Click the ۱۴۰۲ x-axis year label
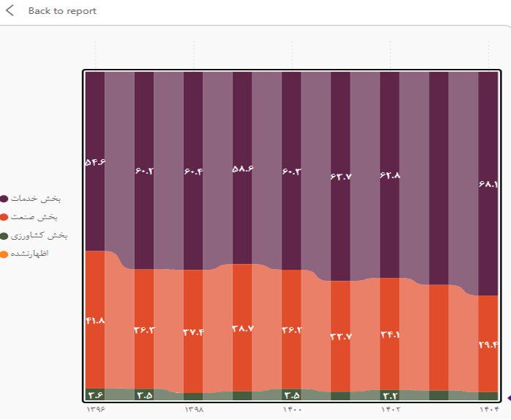Screen dimensions: 511x420 click(391, 409)
